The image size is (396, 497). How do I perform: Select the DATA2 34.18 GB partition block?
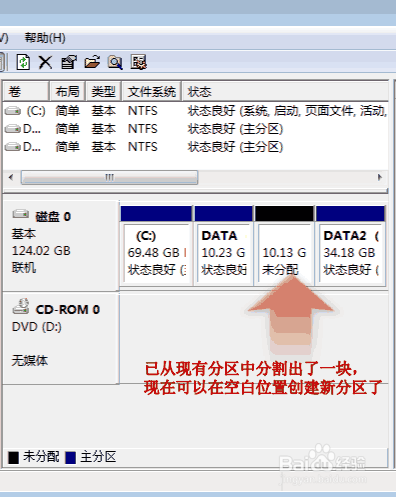coord(350,246)
